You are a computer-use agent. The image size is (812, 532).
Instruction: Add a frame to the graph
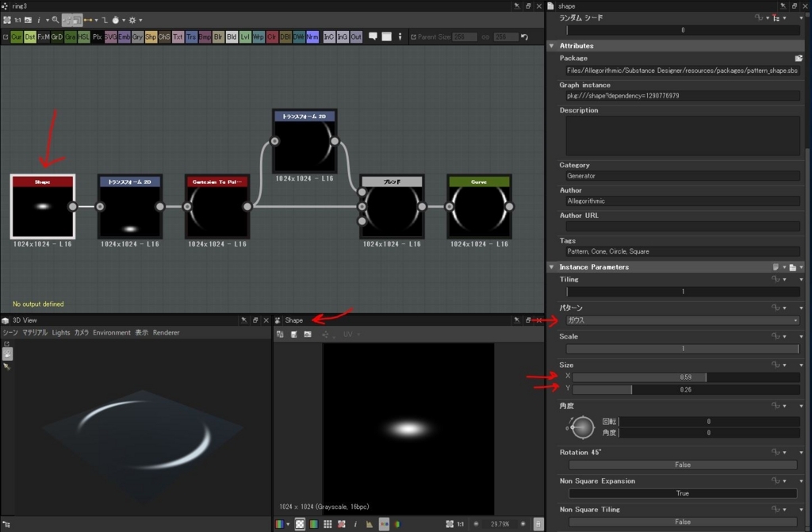point(386,36)
